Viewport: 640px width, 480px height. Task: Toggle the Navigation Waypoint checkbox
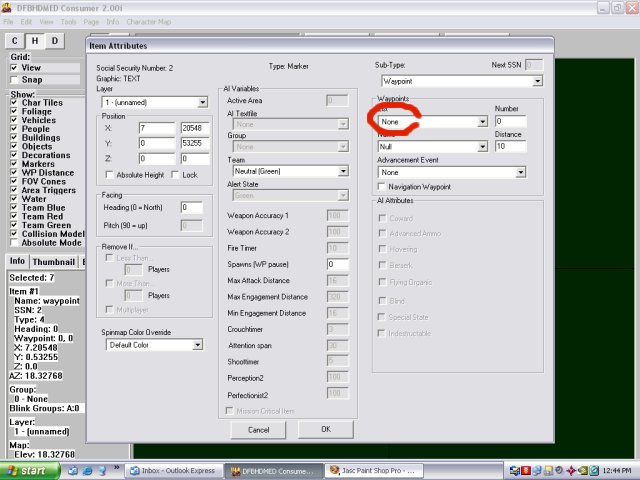tap(382, 186)
